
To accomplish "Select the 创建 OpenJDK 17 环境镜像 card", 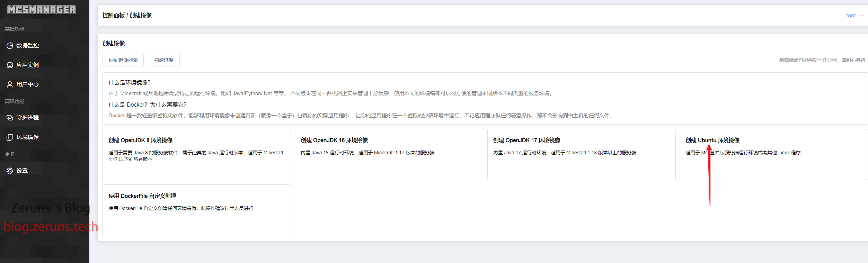I will [x=582, y=154].
